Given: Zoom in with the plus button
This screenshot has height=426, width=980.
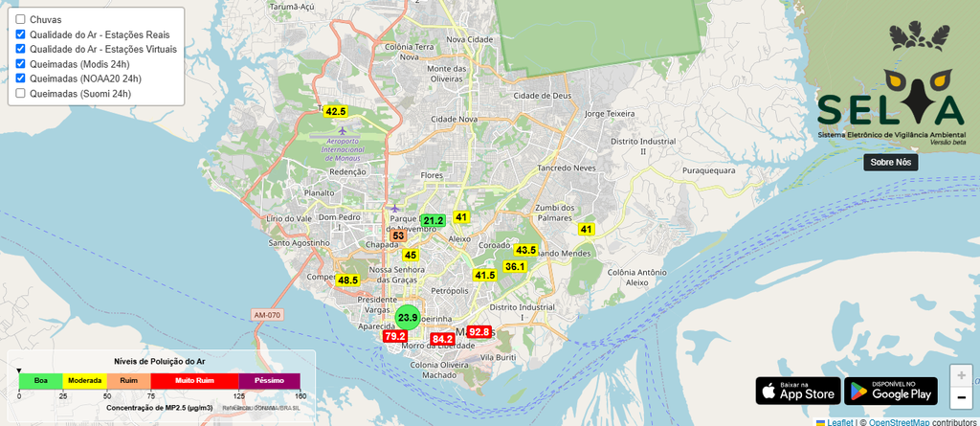Looking at the screenshot, I should pos(961,375).
